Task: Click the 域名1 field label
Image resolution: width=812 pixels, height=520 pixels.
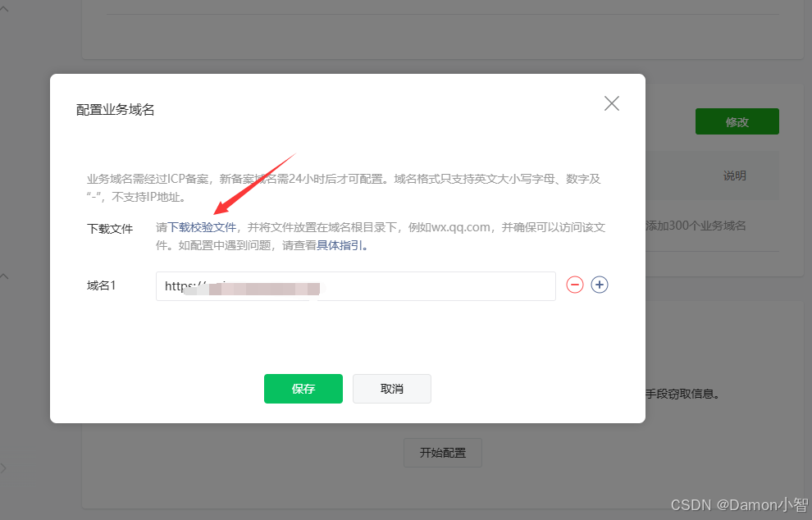Action: pyautogui.click(x=101, y=285)
